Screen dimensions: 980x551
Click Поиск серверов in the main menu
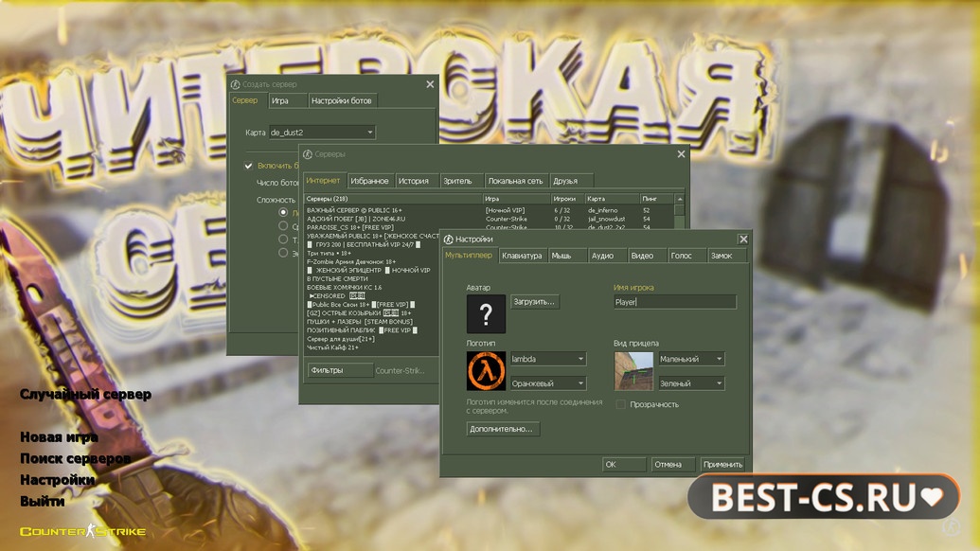click(75, 458)
